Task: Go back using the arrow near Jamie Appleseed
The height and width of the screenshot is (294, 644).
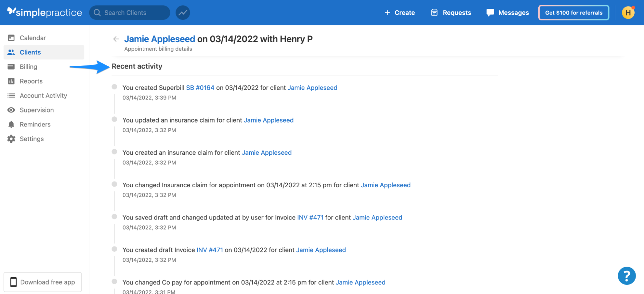Action: (116, 39)
